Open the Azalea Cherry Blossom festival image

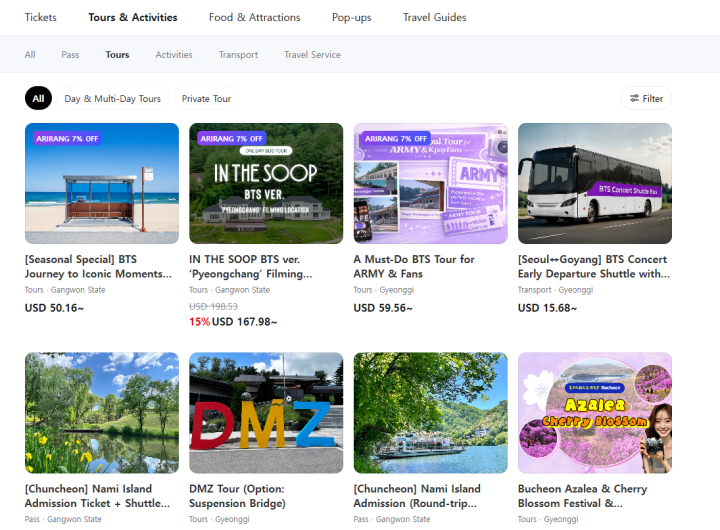pyautogui.click(x=595, y=412)
